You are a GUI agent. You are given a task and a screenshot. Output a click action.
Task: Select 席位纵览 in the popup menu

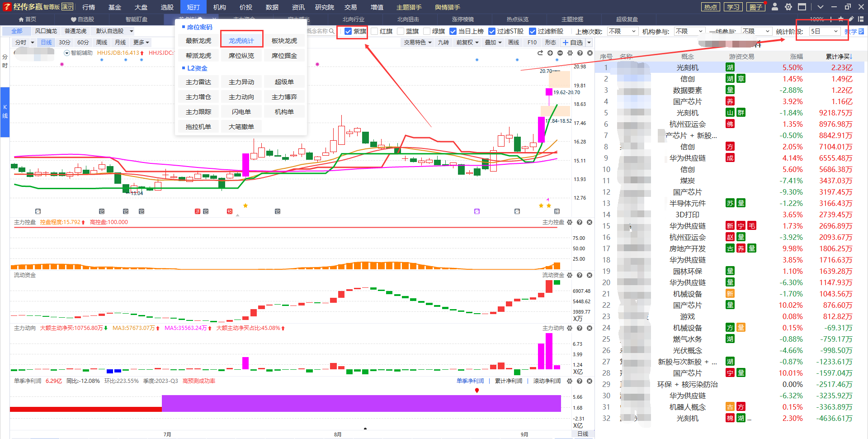coord(241,56)
